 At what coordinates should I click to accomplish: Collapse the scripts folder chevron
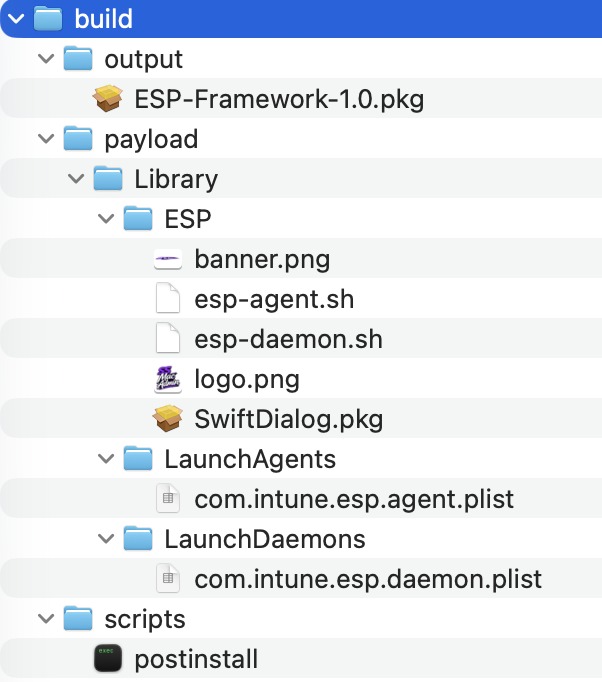[44, 620]
